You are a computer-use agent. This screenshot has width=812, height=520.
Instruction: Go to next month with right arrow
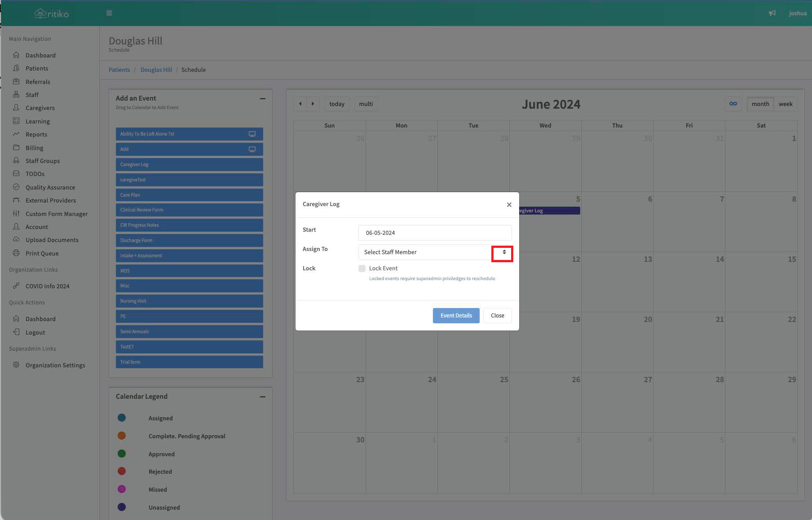point(313,104)
